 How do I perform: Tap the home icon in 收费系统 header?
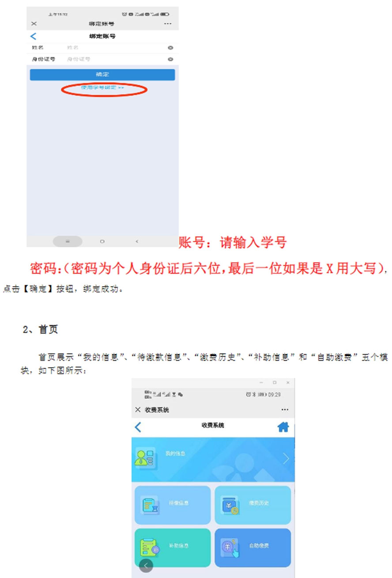click(283, 427)
